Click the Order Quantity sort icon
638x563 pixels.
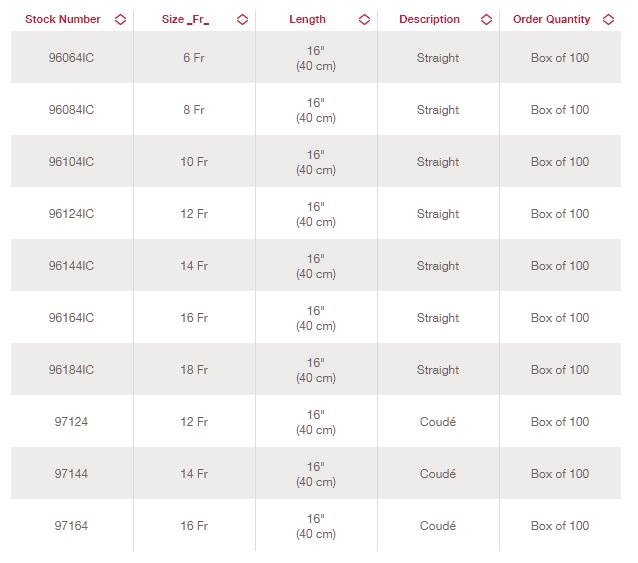point(608,19)
